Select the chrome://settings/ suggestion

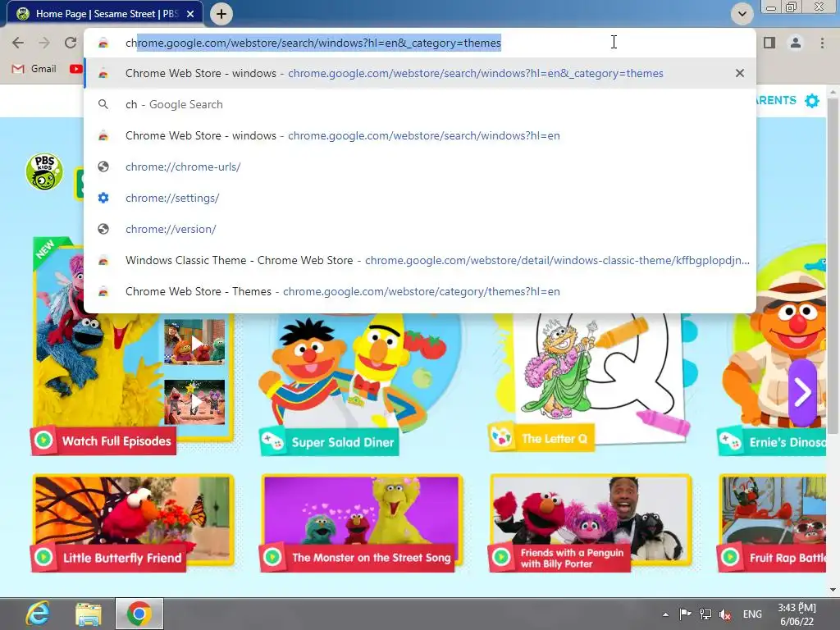(x=420, y=198)
